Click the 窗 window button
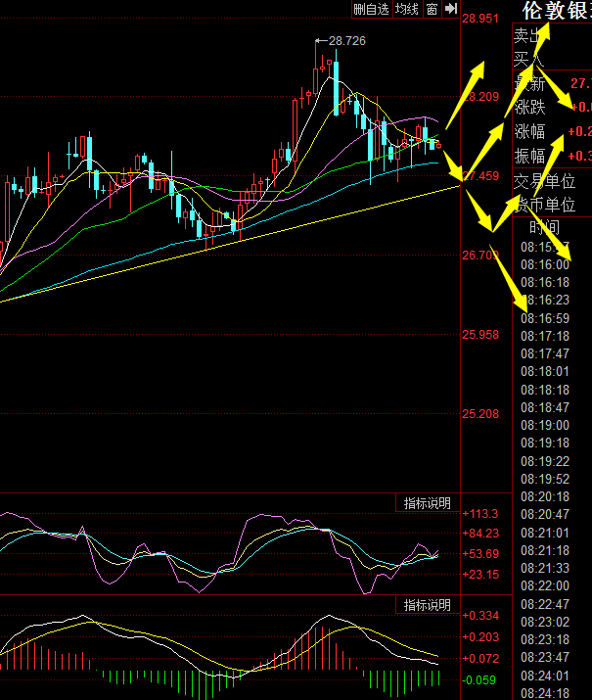This screenshot has height=700, width=592. coord(432,9)
